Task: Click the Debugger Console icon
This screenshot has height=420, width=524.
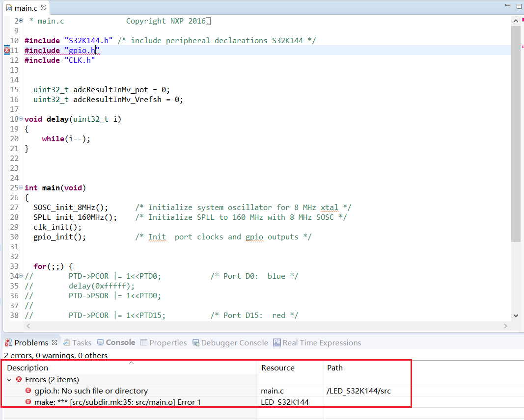Action: pos(195,342)
